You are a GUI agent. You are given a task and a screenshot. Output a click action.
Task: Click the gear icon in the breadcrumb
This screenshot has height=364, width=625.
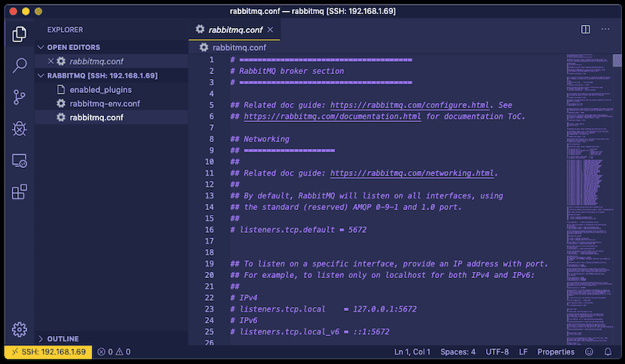[204, 48]
